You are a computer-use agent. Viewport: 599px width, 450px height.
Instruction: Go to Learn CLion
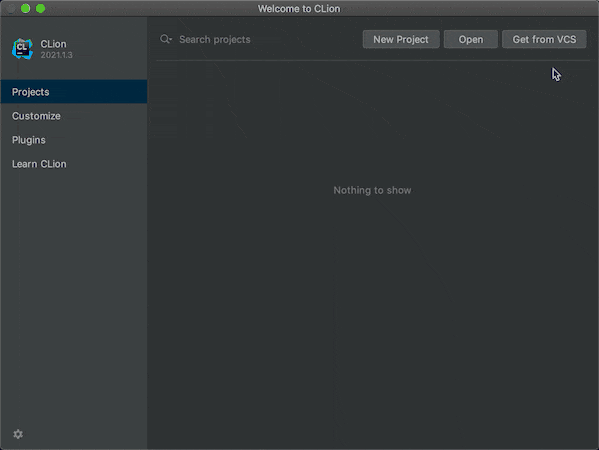point(74,164)
